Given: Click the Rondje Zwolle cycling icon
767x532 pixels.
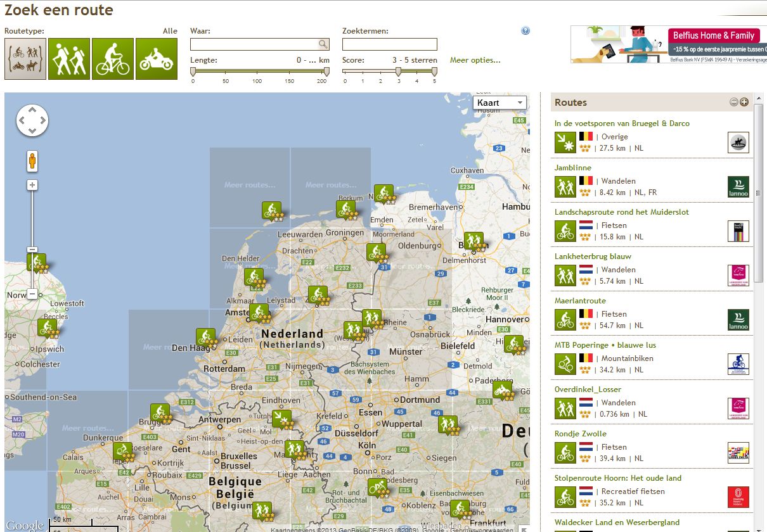Looking at the screenshot, I should (565, 452).
